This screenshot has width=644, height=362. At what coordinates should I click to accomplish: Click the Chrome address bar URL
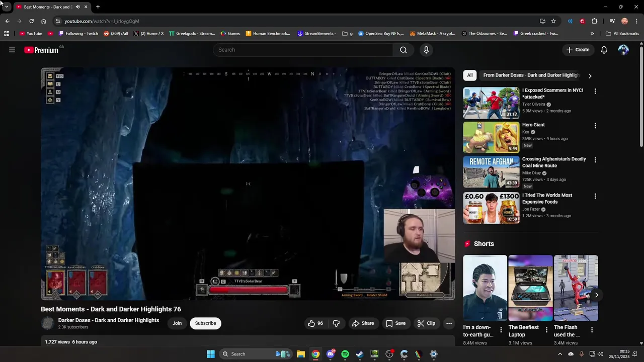[102, 21]
